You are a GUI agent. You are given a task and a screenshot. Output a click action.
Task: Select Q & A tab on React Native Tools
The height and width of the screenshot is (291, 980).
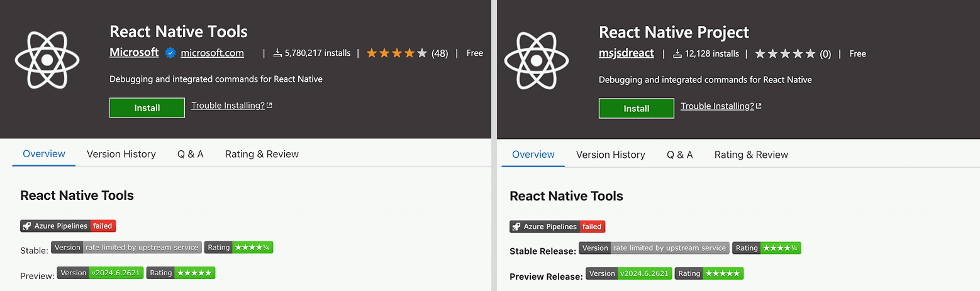(190, 154)
